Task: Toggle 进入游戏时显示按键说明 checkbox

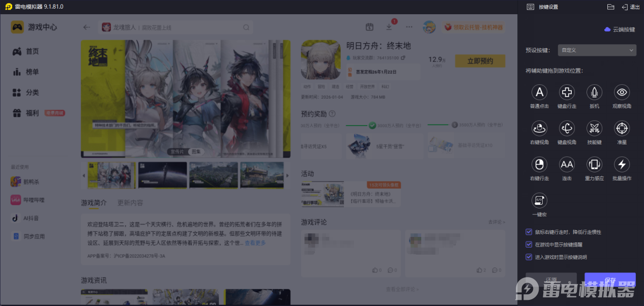Action: 529,257
